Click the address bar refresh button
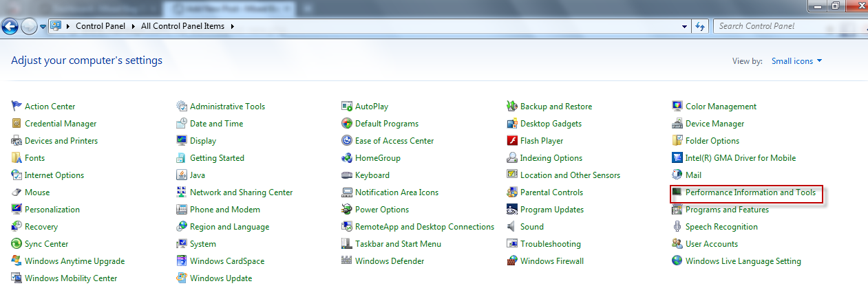Image resolution: width=868 pixels, height=288 pixels. pos(701,26)
